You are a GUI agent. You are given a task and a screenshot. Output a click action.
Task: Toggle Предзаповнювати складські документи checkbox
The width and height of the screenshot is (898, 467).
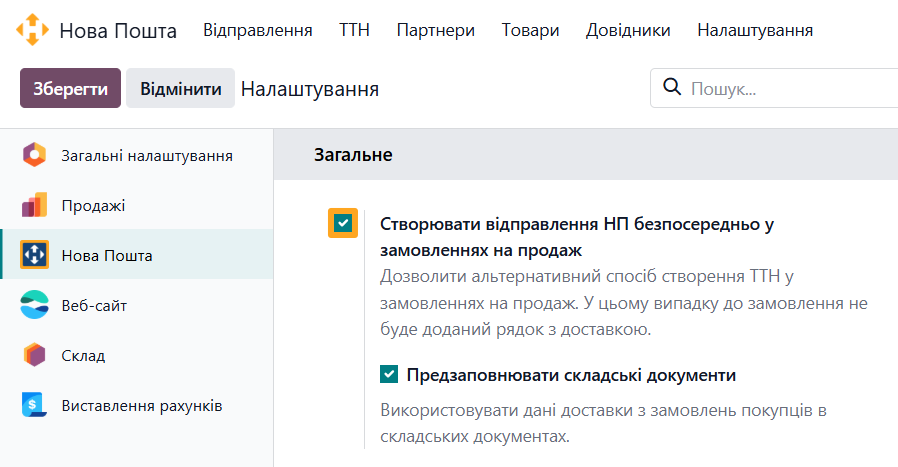pyautogui.click(x=389, y=374)
